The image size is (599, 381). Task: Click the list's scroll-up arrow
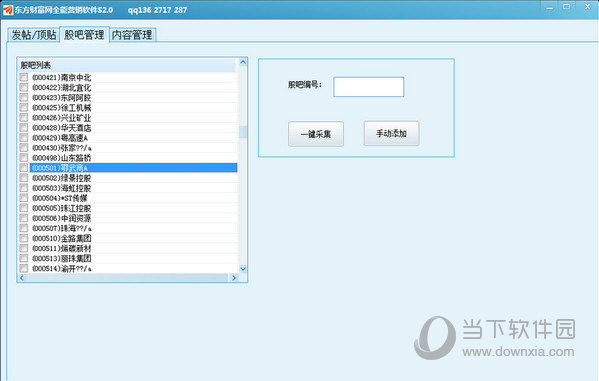tap(243, 62)
